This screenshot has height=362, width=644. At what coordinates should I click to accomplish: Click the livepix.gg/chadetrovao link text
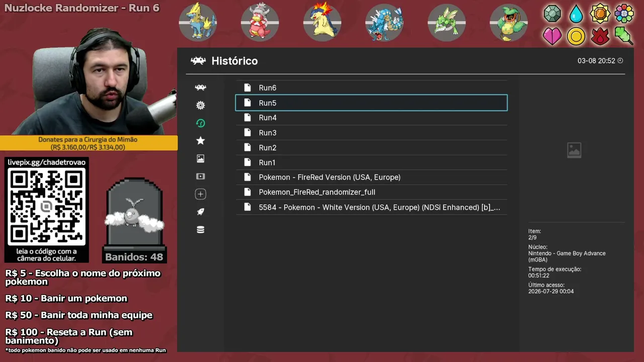coord(47,162)
